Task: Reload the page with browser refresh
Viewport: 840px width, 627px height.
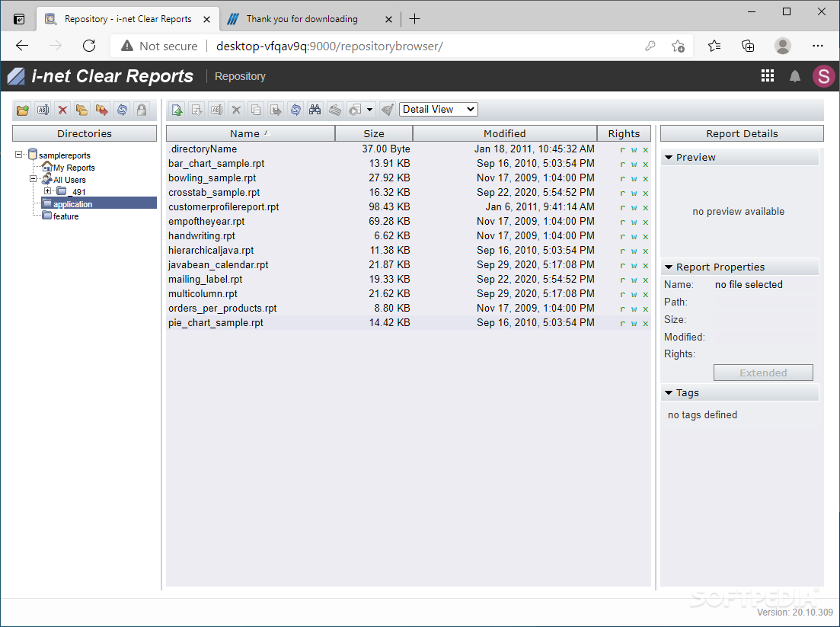Action: (x=89, y=46)
